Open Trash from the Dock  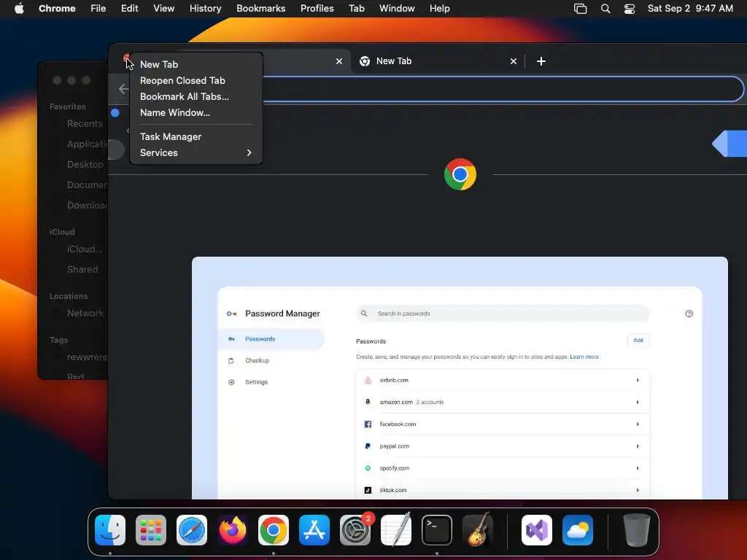(x=636, y=530)
